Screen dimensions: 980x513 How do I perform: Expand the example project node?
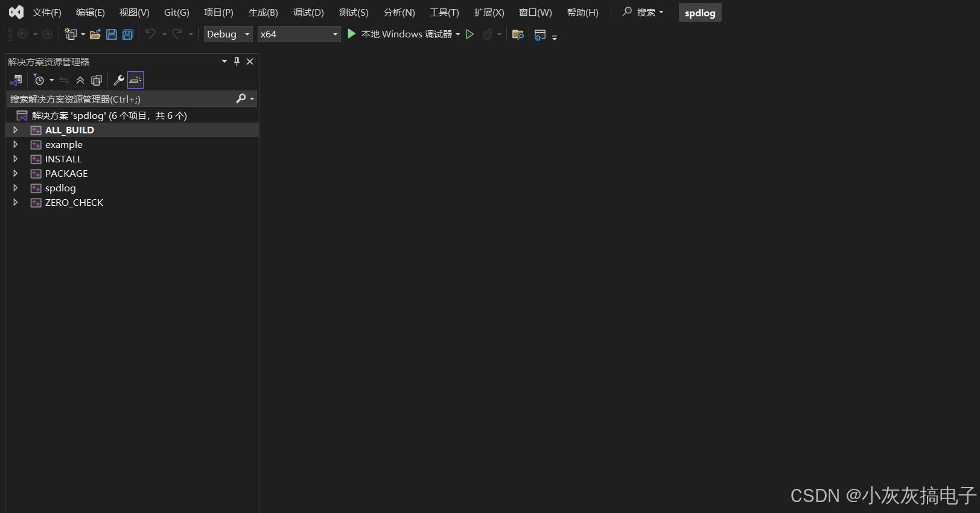(x=16, y=144)
